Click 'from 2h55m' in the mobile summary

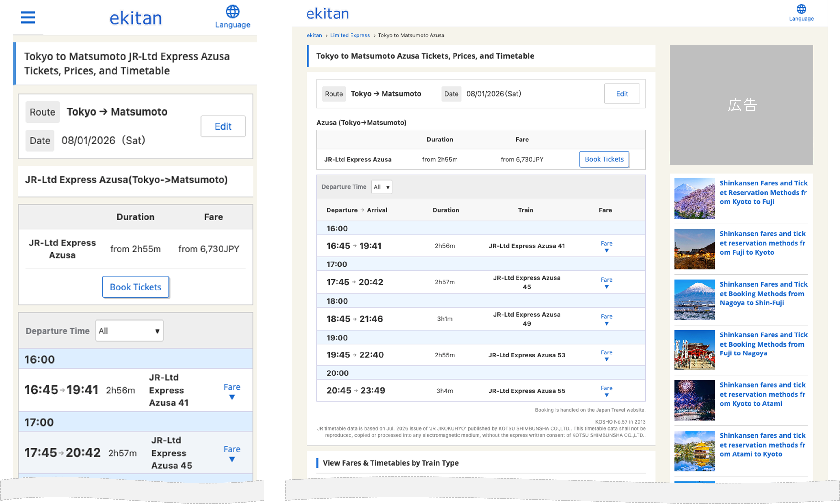tap(135, 249)
